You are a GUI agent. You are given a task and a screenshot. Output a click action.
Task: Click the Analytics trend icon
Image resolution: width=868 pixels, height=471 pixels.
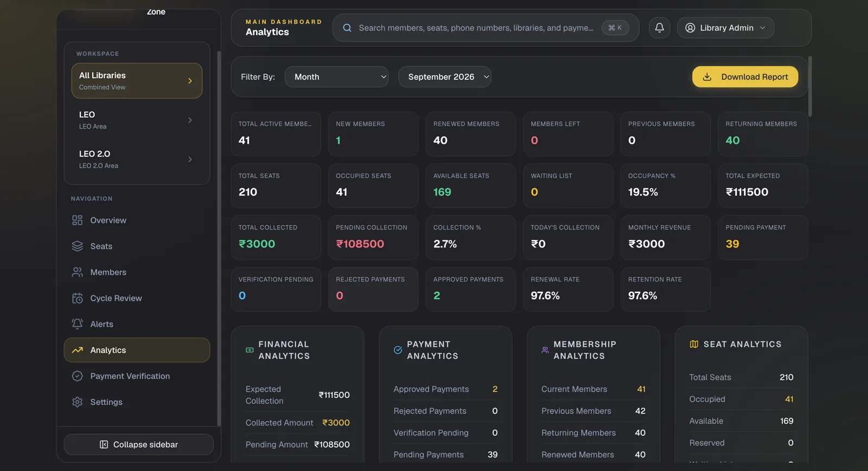click(78, 350)
